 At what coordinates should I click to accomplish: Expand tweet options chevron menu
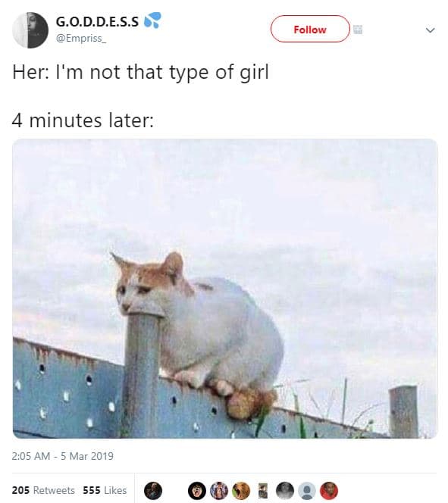(x=430, y=30)
